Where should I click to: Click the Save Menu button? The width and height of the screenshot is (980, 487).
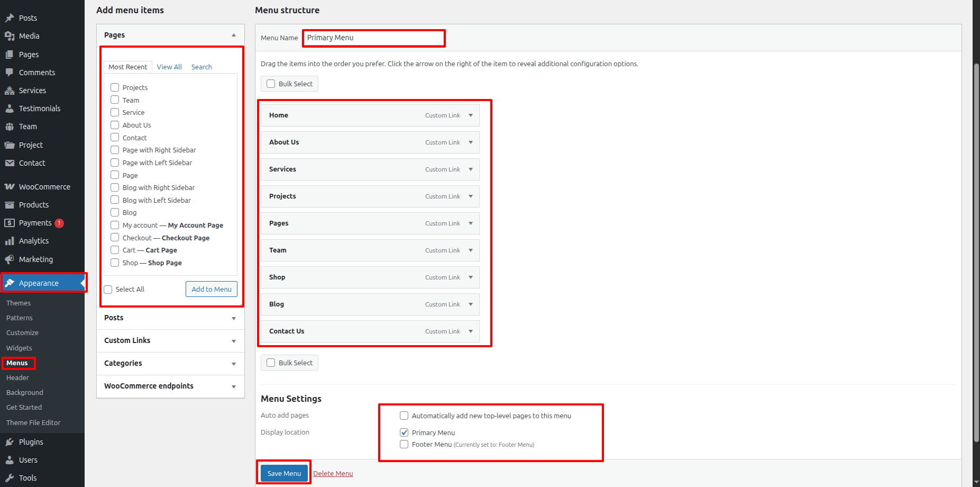[284, 473]
